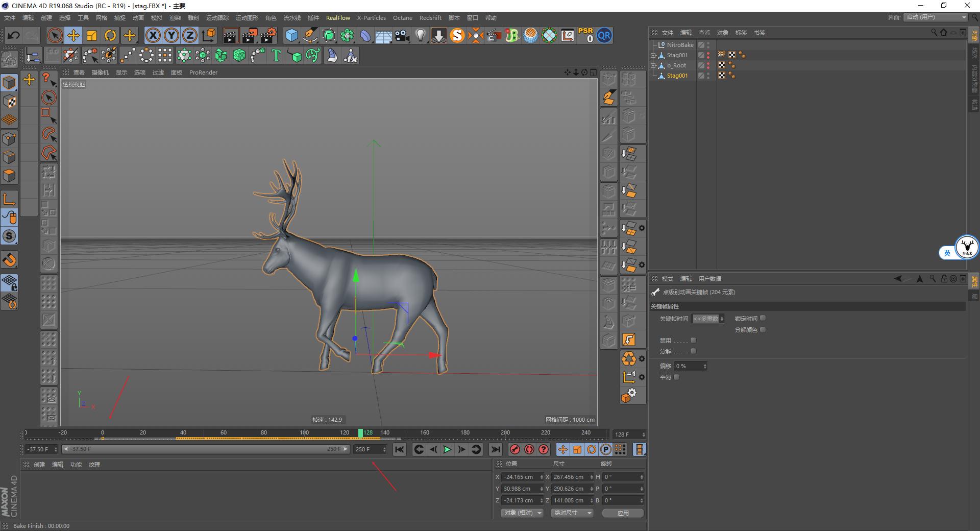Enable the 平滑 checkbox in the attributes panel
Viewport: 980px width, 531px height.
point(676,377)
